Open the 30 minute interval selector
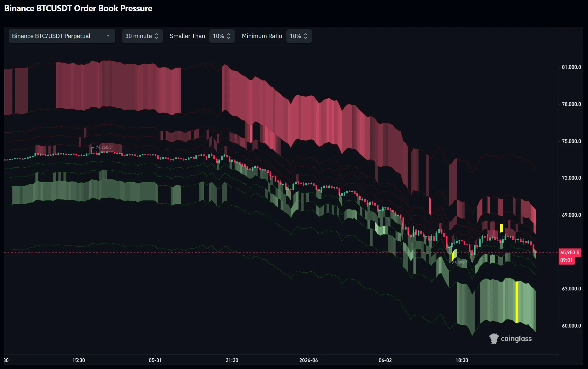The height and width of the screenshot is (369, 588). click(142, 36)
